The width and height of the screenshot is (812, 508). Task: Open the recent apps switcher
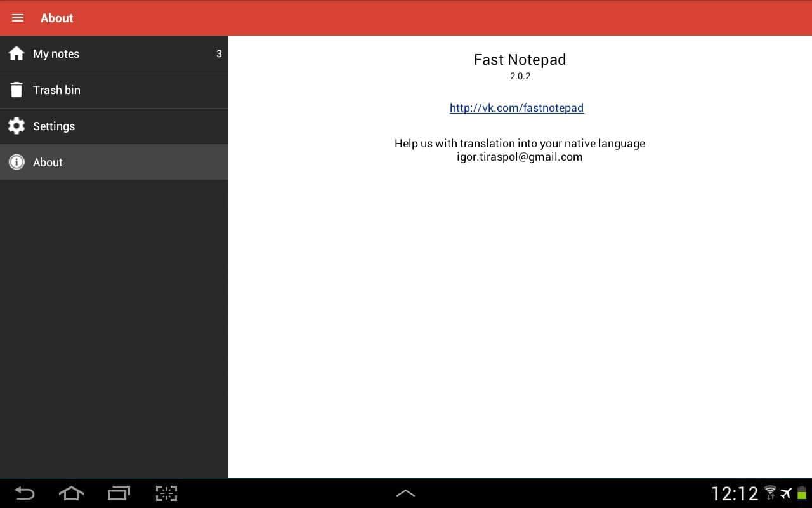coord(119,493)
